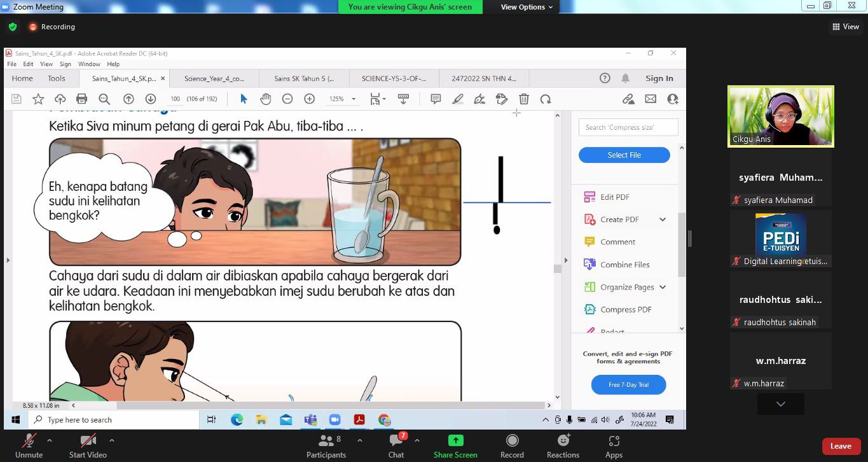Open the Reactions menu

click(563, 445)
